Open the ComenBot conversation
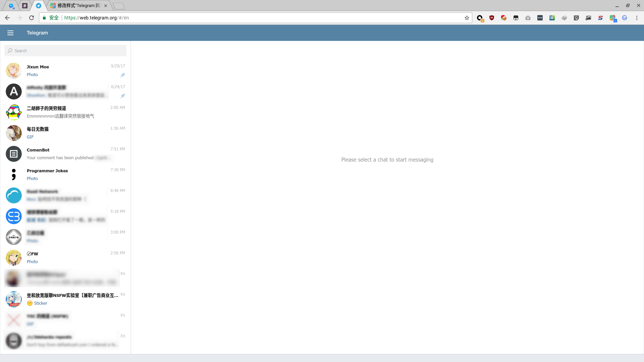 click(x=65, y=154)
